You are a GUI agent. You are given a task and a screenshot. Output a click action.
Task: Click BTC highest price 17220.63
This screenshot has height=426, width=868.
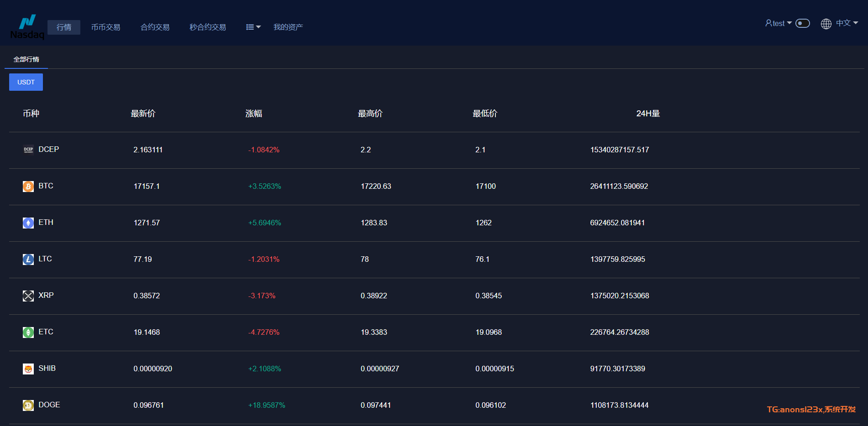376,186
